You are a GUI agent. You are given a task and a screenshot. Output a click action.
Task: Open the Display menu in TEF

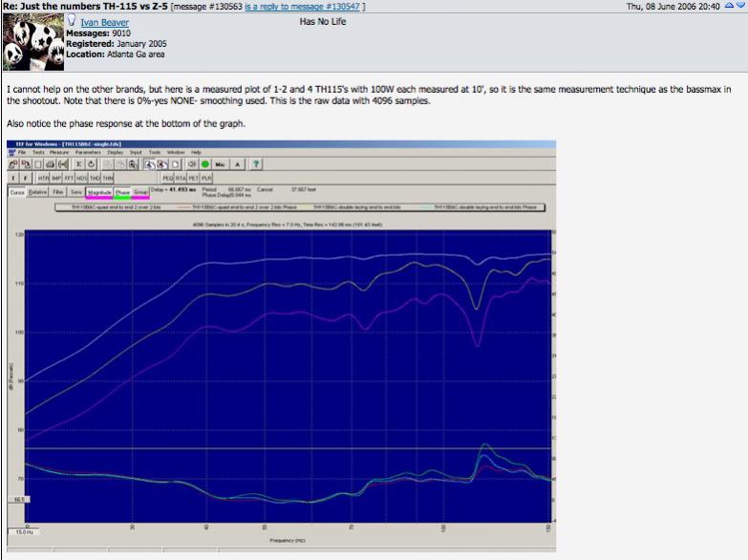click(x=115, y=152)
